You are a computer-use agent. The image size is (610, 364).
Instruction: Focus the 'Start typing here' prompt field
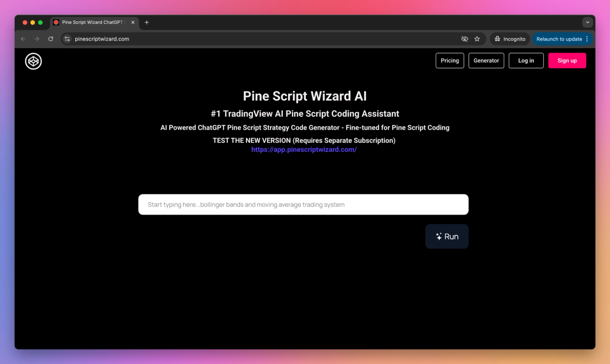point(303,204)
